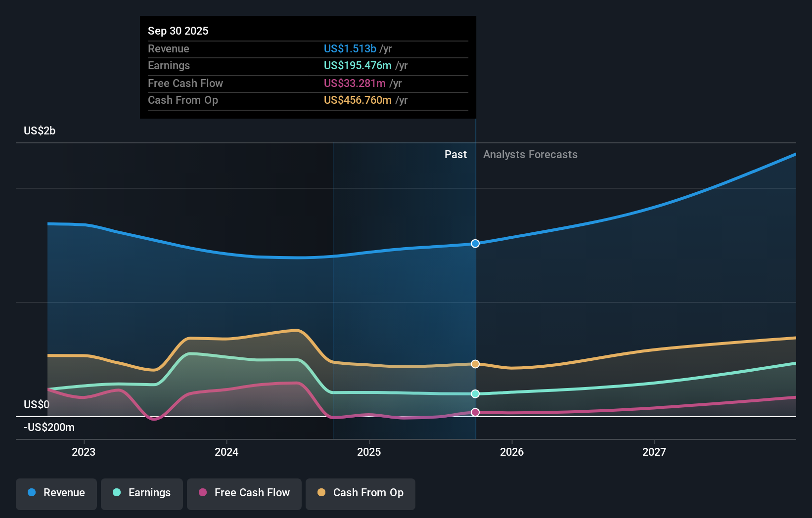
Task: Click the US$0 y-axis label
Action: (x=37, y=404)
